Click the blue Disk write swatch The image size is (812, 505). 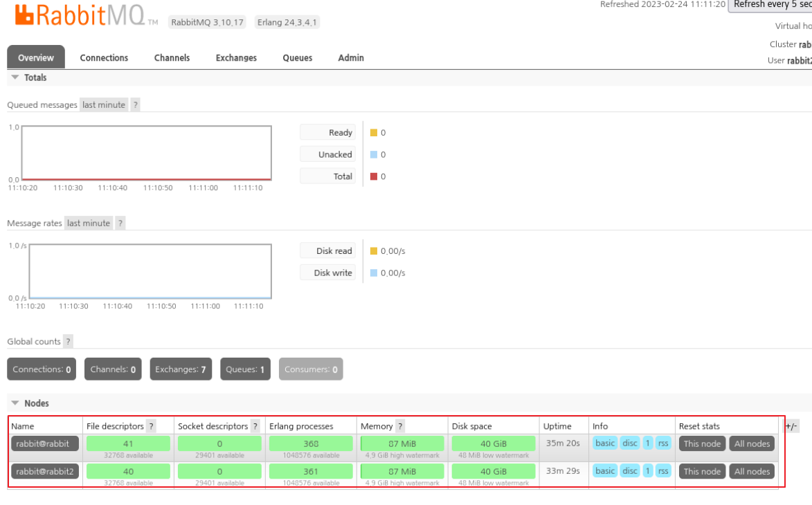click(x=374, y=273)
